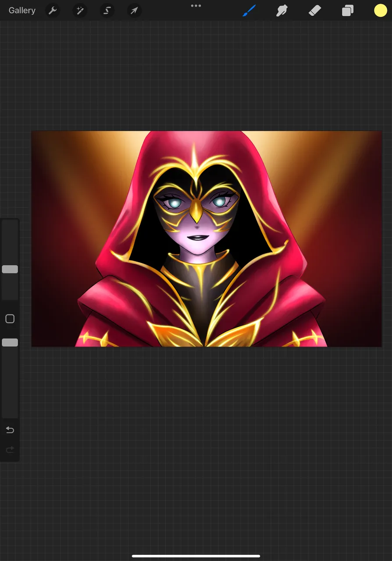Click the brush size slider handle
This screenshot has width=392, height=561.
pos(10,269)
